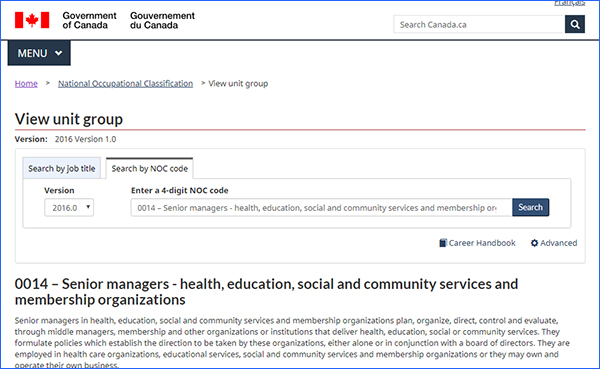Open National Occupational Classification breadcrumb
This screenshot has height=369, width=600.
click(126, 83)
